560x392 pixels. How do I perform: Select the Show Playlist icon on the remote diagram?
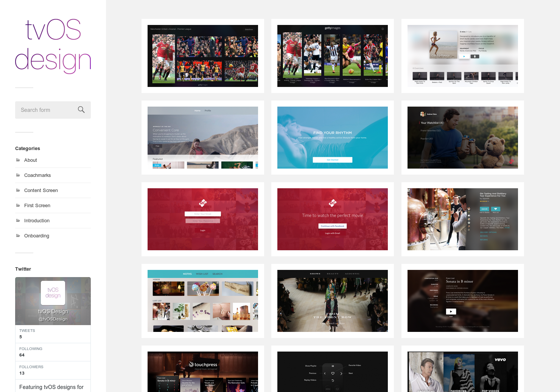[333, 366]
